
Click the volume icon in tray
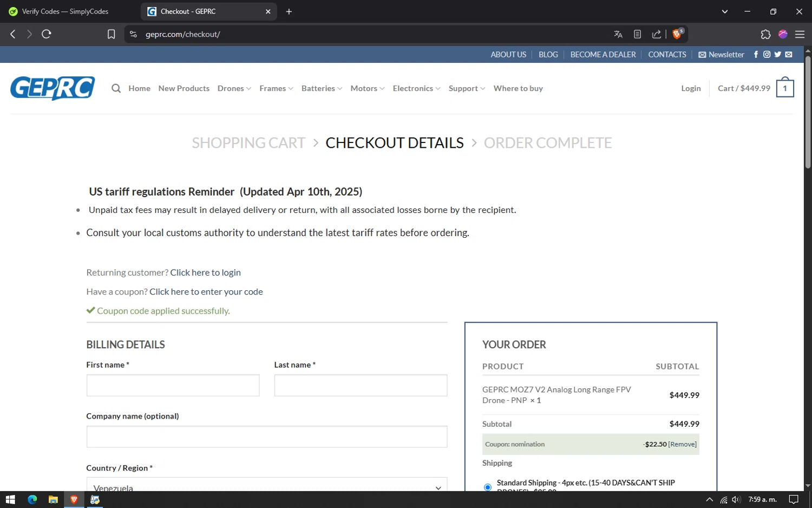coord(736,499)
